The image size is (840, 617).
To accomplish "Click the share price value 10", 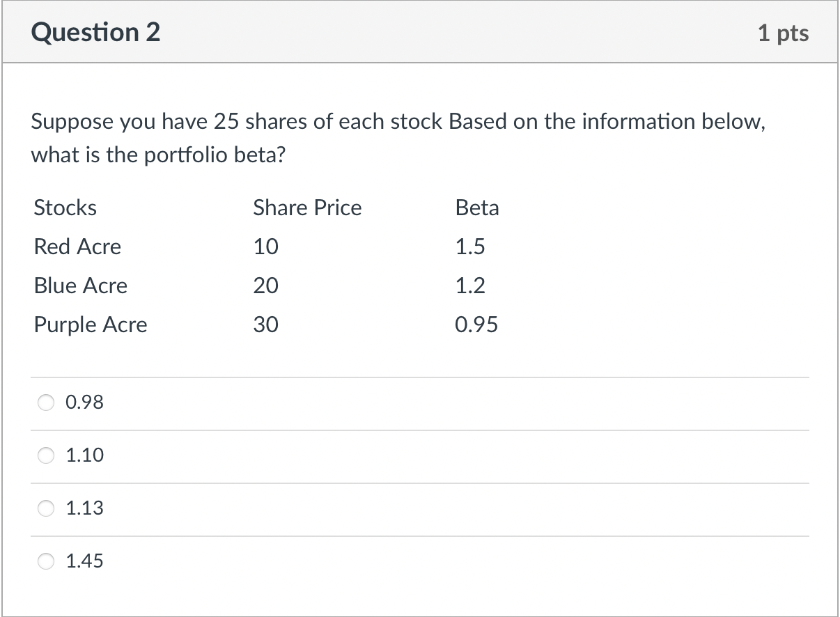I will point(265,247).
